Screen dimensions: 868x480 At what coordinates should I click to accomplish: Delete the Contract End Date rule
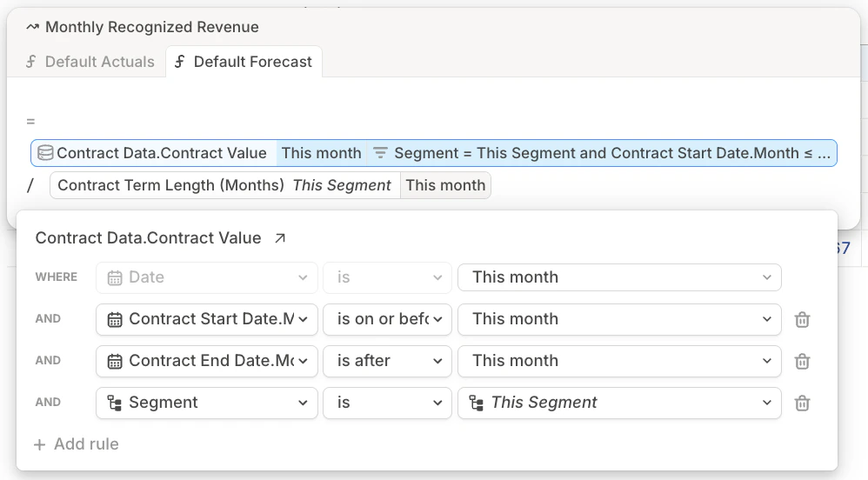pyautogui.click(x=802, y=361)
